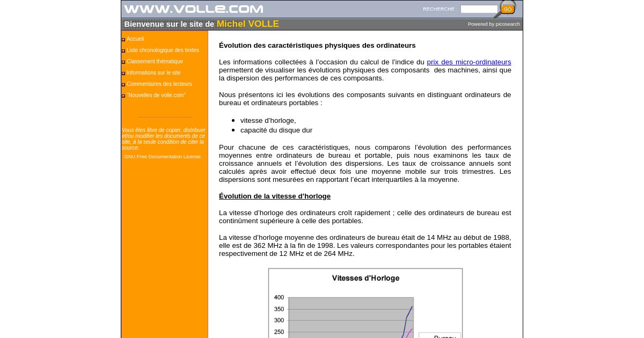The image size is (644, 338).
Task: Click the page title Évolution des caractéristiques physiques
Action: tap(317, 46)
